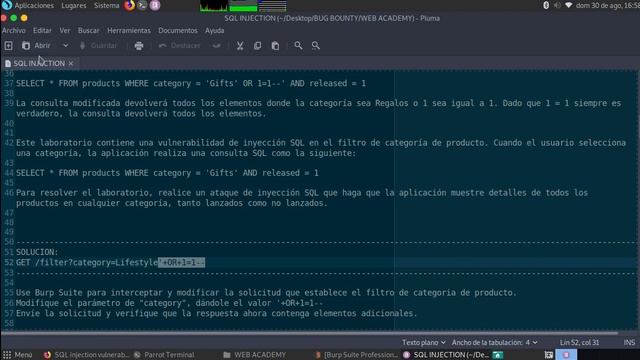Open the Buscar menu
Screen dimensions: 640x360
pyautogui.click(x=89, y=31)
